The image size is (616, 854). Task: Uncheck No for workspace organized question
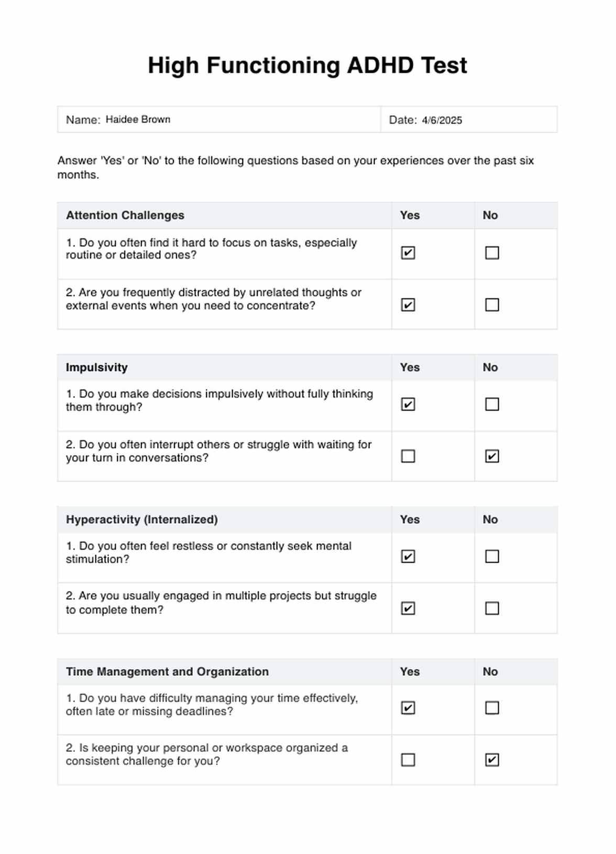tap(492, 760)
